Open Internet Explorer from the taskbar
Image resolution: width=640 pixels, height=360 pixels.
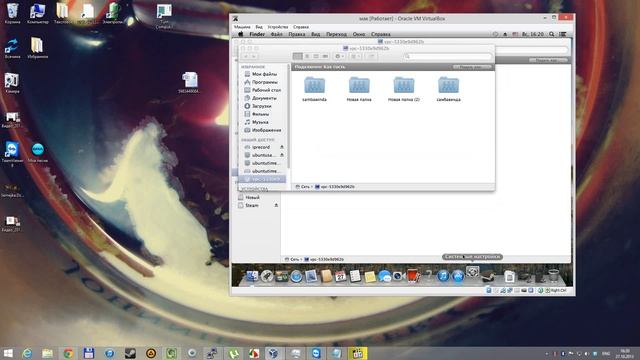point(27,353)
